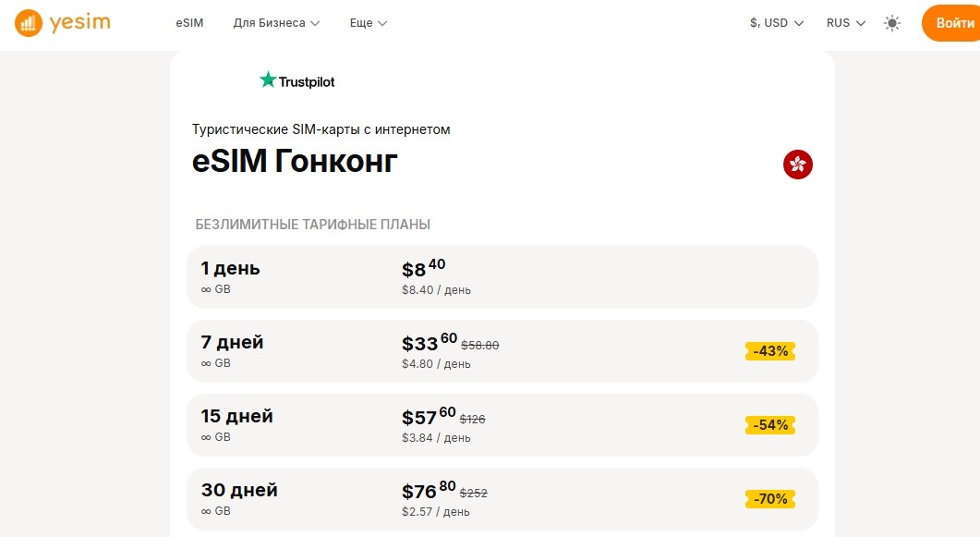Select the eSIM menu item

pyautogui.click(x=188, y=23)
